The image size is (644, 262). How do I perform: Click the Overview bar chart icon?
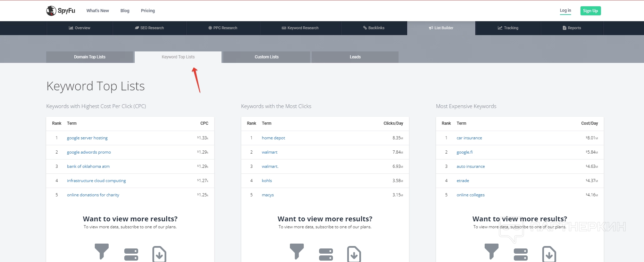click(71, 28)
